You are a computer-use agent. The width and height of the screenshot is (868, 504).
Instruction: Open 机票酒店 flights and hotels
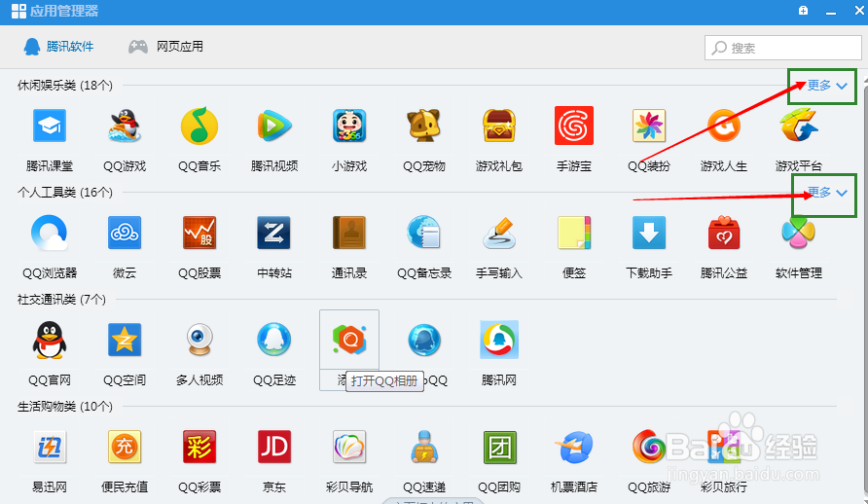pyautogui.click(x=574, y=447)
